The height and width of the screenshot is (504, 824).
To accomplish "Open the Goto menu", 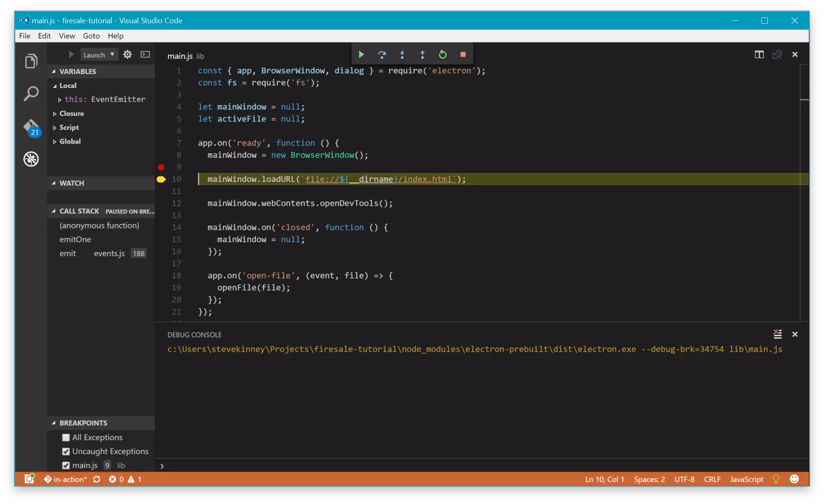I will (91, 36).
